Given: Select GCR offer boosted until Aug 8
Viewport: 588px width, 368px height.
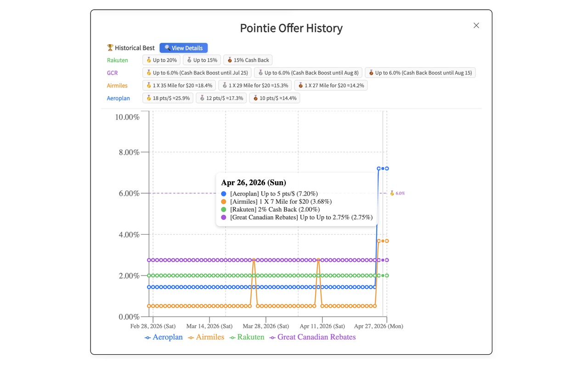Looking at the screenshot, I should click(x=308, y=73).
